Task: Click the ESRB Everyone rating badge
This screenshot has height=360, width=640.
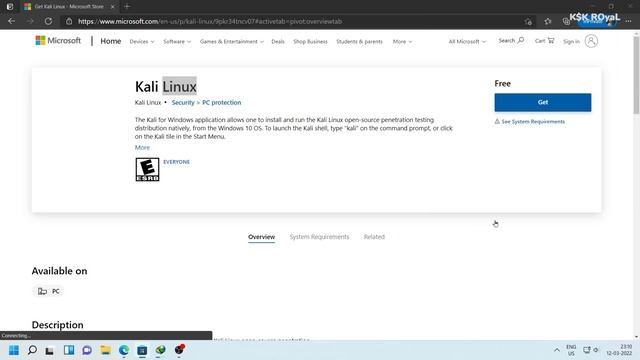Action: point(147,169)
